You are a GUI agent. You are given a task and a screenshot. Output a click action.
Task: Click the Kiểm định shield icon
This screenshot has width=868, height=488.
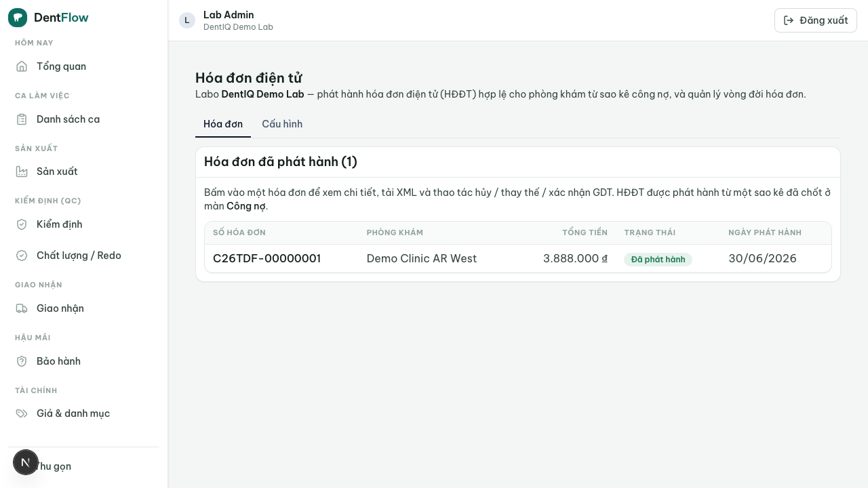point(22,224)
